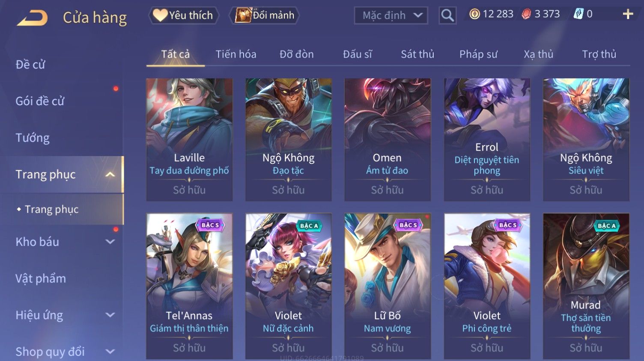644x361 pixels.
Task: Switch to the Sát thủ tab
Action: coord(417,54)
